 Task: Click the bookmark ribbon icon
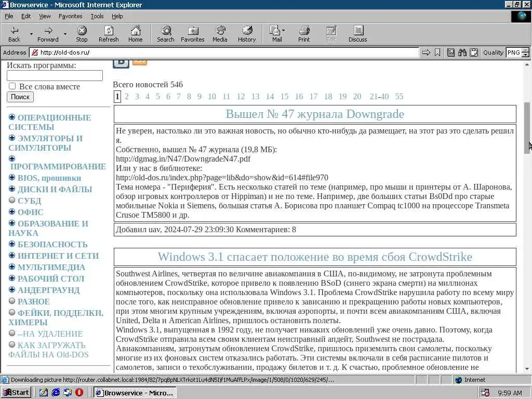pos(437,52)
